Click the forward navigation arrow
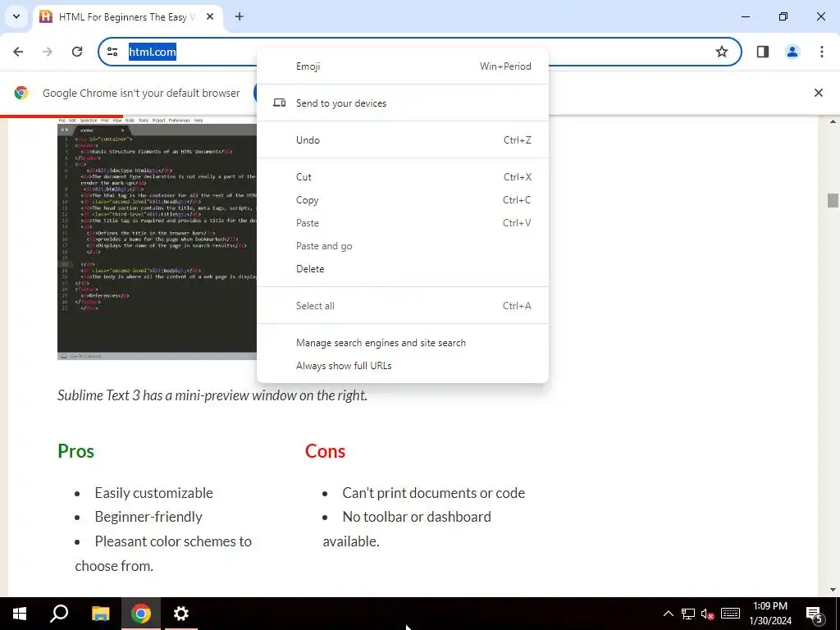Image resolution: width=840 pixels, height=630 pixels. [48, 52]
